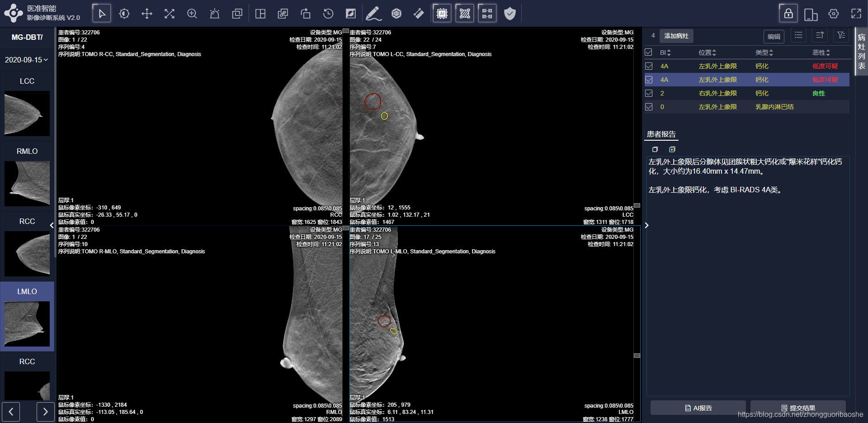This screenshot has width=868, height=423.
Task: Click the yellow lesion contour in L-MLO view
Action: 394,331
